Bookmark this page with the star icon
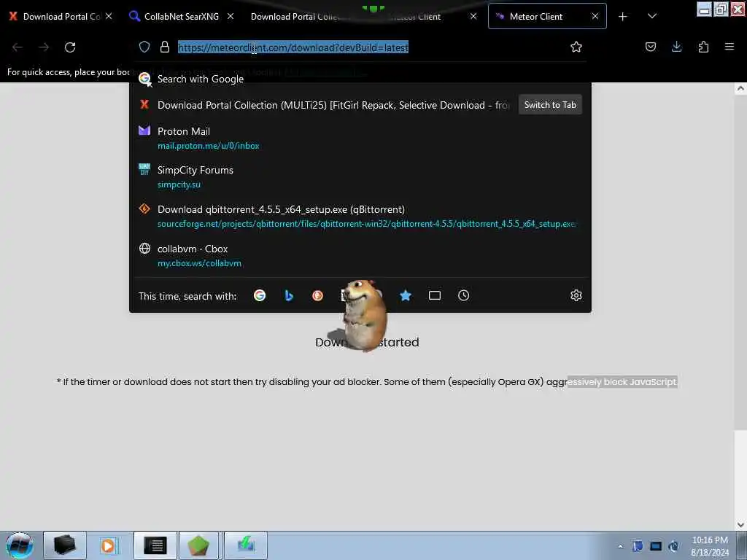The image size is (747, 560). pos(576,47)
